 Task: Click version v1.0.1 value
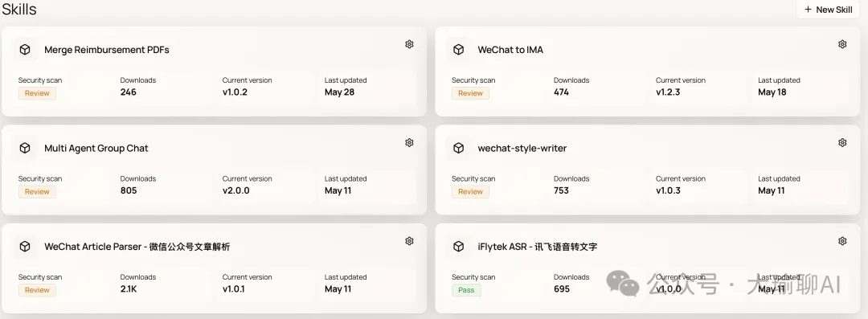coord(234,288)
